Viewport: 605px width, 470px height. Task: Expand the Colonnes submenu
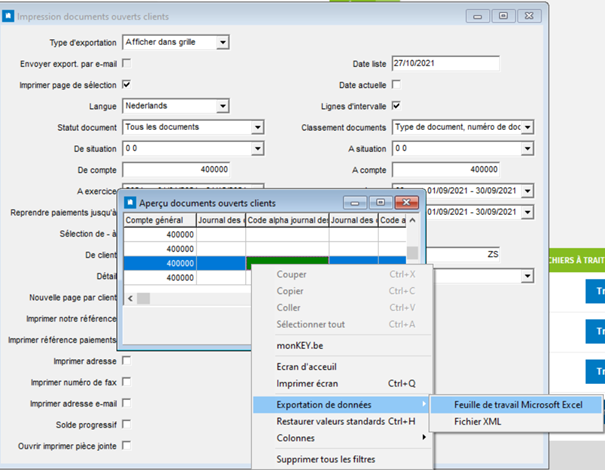tap(341, 438)
